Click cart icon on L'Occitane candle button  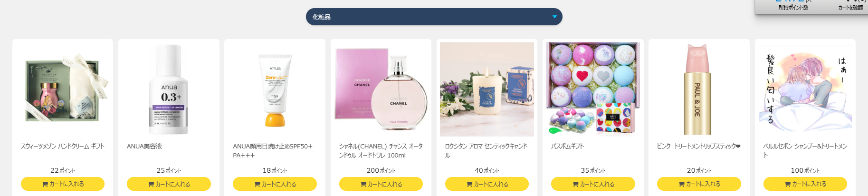(469, 184)
